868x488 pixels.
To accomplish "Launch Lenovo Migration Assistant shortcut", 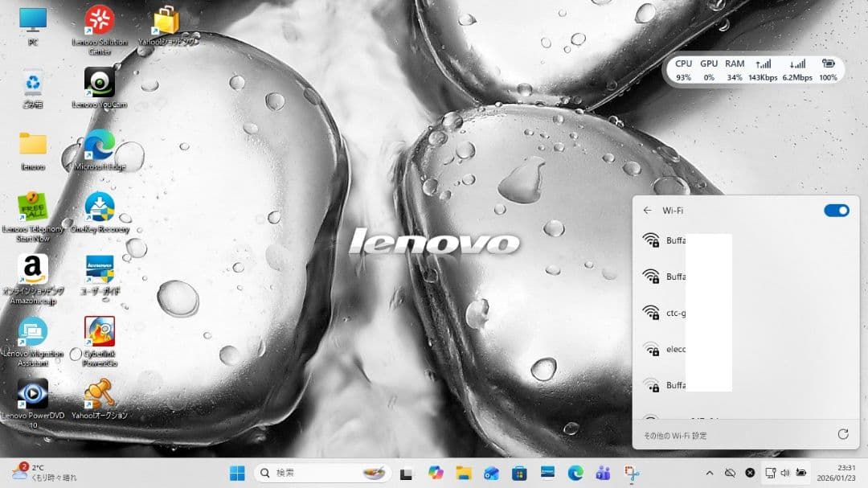I will point(33,342).
